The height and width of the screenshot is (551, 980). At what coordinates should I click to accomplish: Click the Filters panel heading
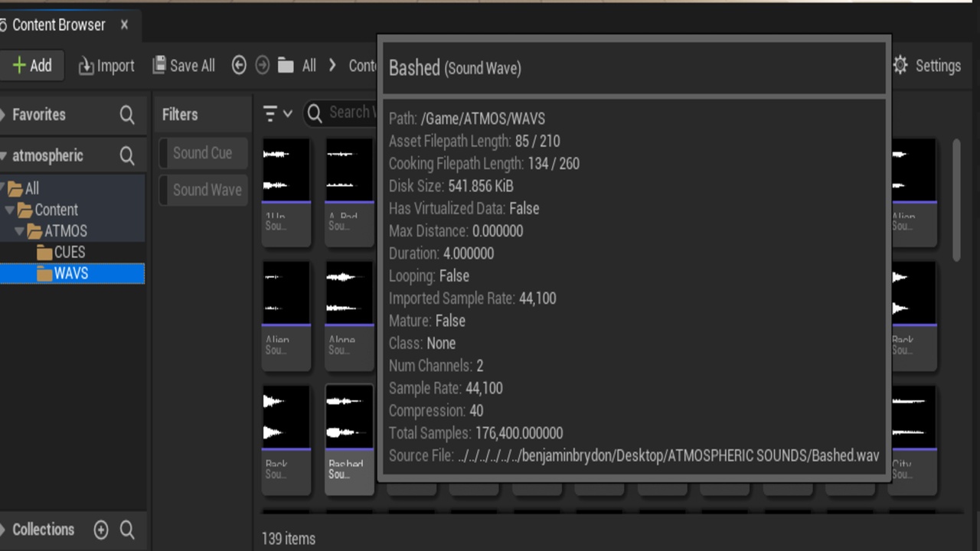(x=180, y=115)
